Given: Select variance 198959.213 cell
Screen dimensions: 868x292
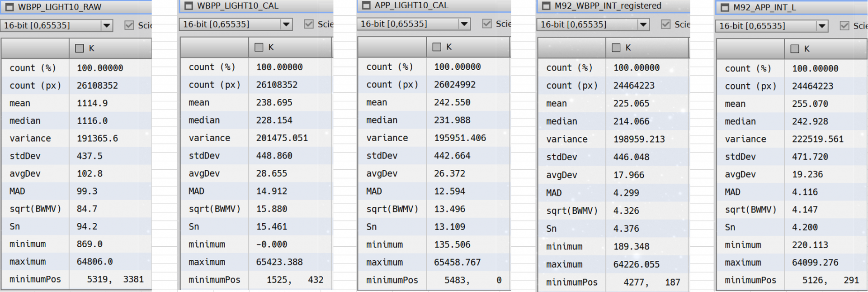Looking at the screenshot, I should (x=639, y=139).
